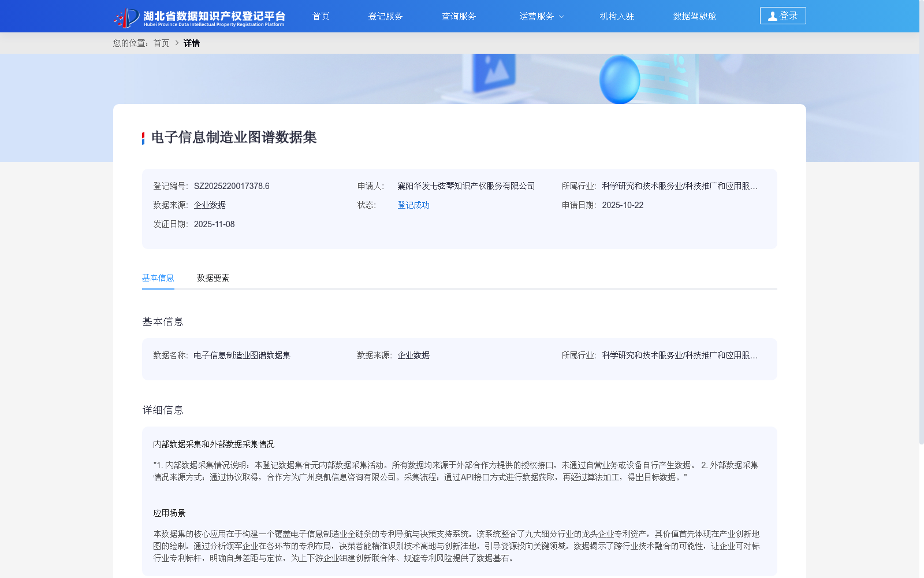The width and height of the screenshot is (924, 578).
Task: Switch to the 数据要素 tab
Action: point(212,278)
